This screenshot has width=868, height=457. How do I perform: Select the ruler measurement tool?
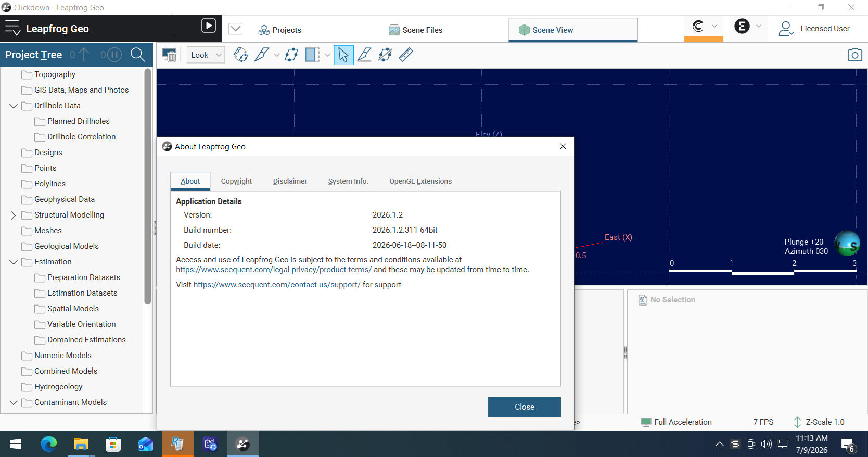point(406,55)
